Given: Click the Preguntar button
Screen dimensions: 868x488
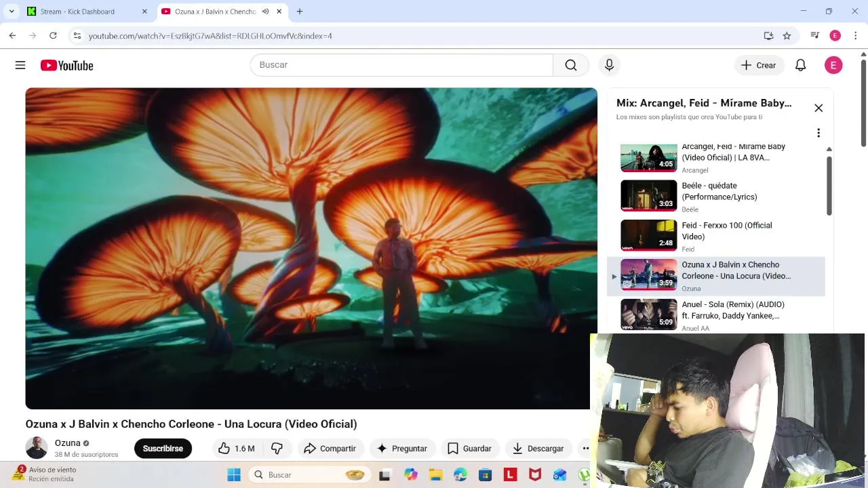Looking at the screenshot, I should 402,449.
